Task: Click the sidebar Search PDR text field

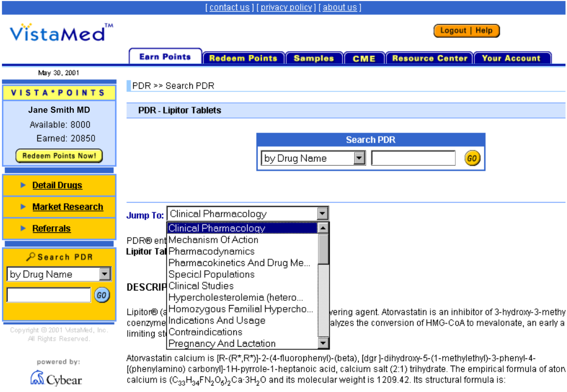Action: tap(49, 295)
